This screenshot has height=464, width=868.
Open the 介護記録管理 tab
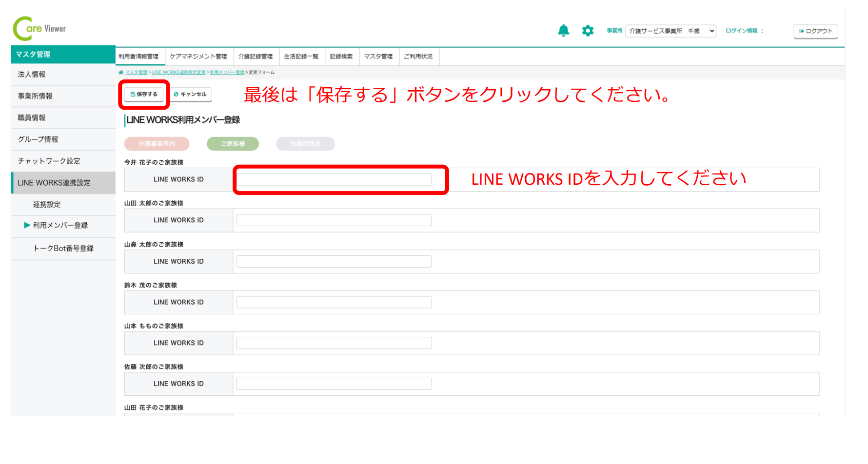coord(256,57)
